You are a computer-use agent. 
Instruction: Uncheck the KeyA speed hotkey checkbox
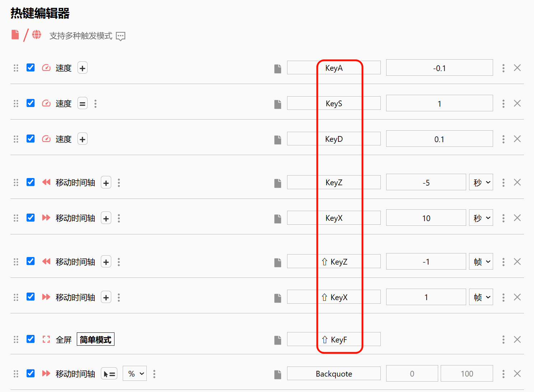tap(31, 68)
